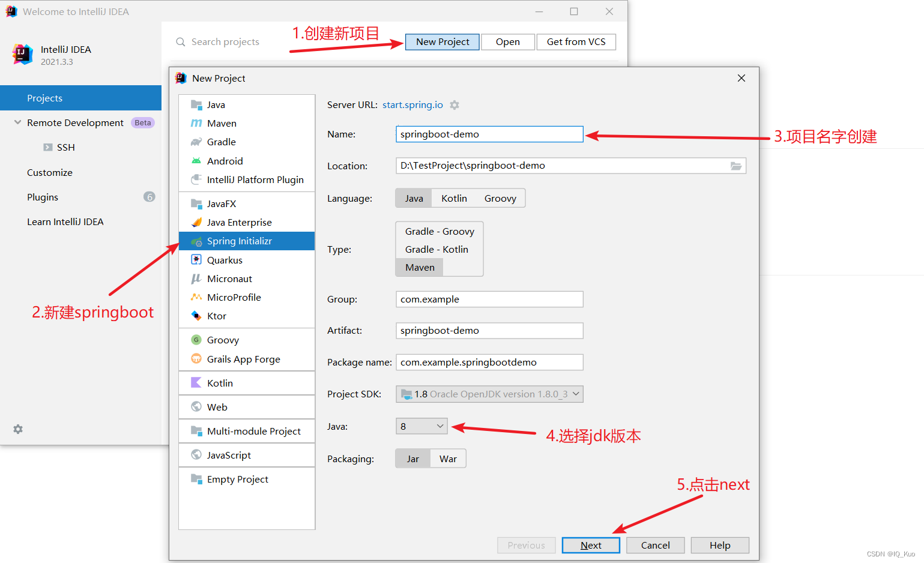924x563 pixels.
Task: Click the search magnifier icon in the Welcome window
Action: coord(181,42)
